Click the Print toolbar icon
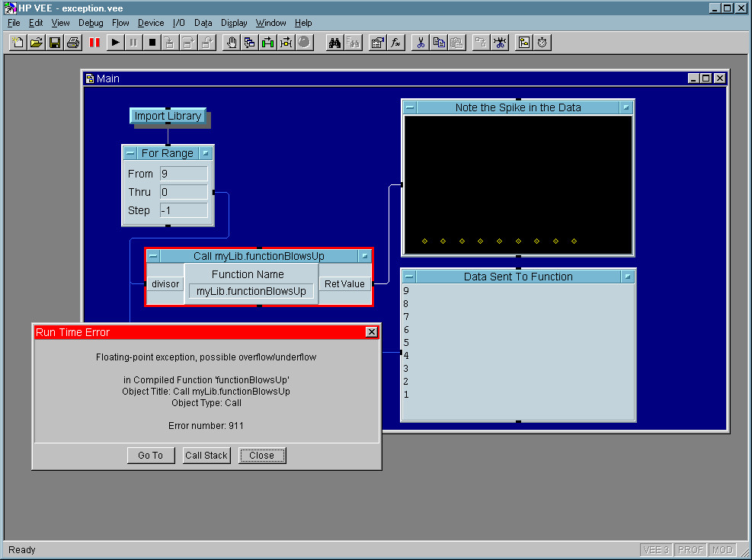The image size is (752, 560). (x=73, y=43)
